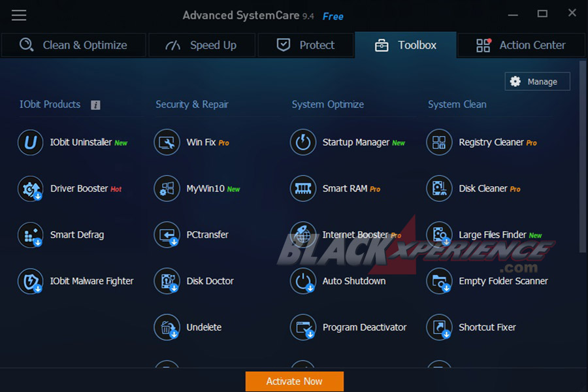Click the Win Fix text label
Image resolution: width=588 pixels, height=392 pixels.
201,142
